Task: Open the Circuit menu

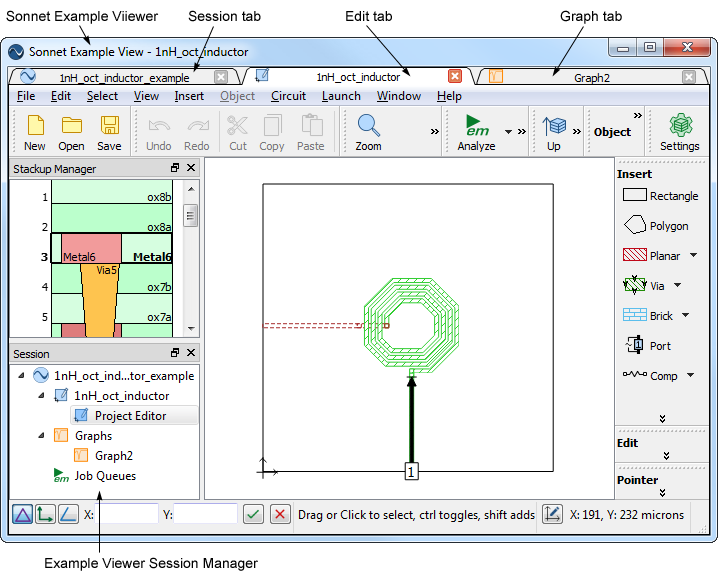Action: (x=288, y=96)
